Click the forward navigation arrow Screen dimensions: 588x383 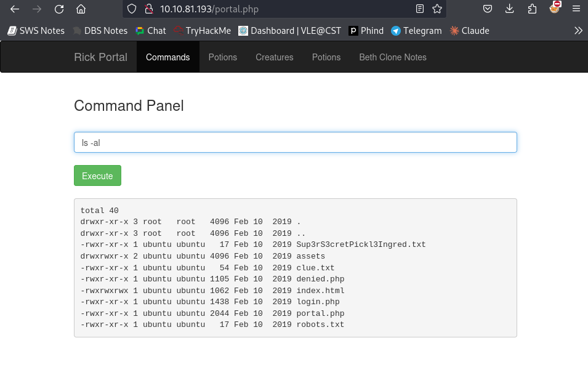click(37, 9)
